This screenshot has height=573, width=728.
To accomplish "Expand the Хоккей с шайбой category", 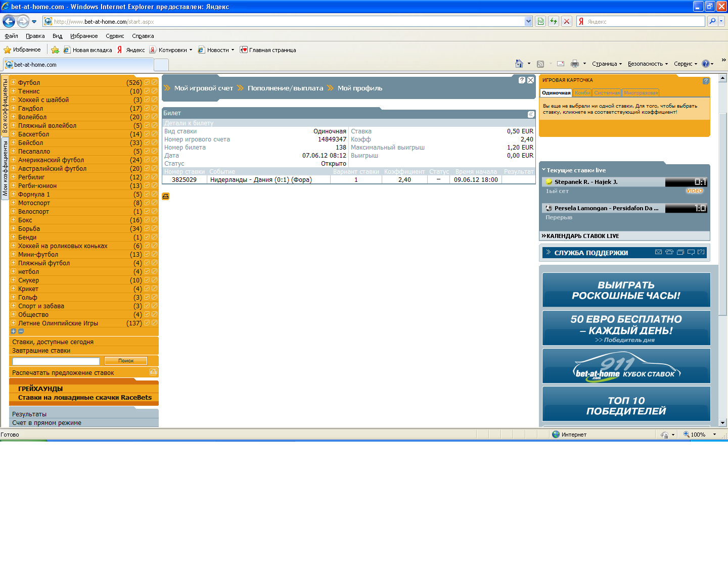I will [x=14, y=100].
